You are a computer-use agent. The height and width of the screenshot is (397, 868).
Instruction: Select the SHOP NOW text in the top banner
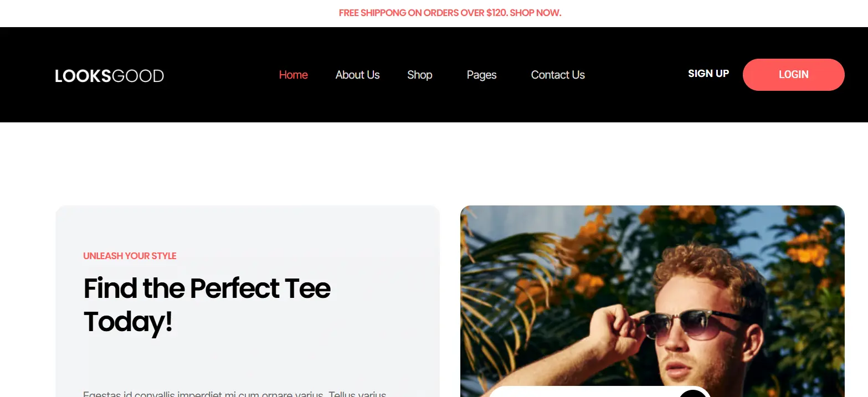[535, 13]
